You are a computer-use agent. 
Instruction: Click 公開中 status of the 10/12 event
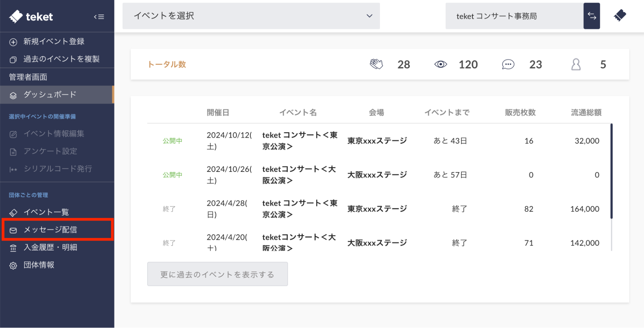(x=172, y=141)
